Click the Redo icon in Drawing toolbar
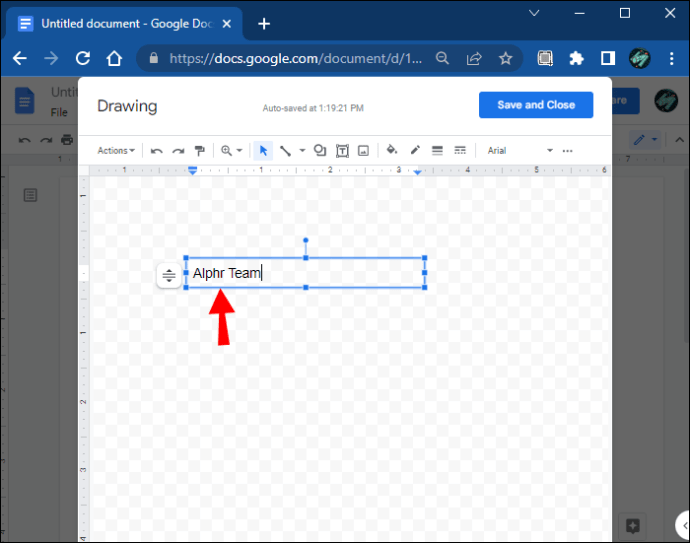Viewport: 690px width, 543px height. (178, 151)
